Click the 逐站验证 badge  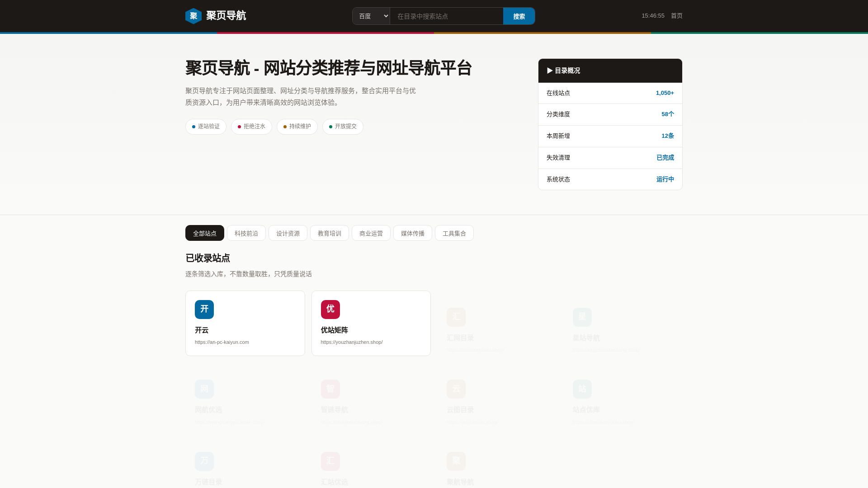(206, 127)
